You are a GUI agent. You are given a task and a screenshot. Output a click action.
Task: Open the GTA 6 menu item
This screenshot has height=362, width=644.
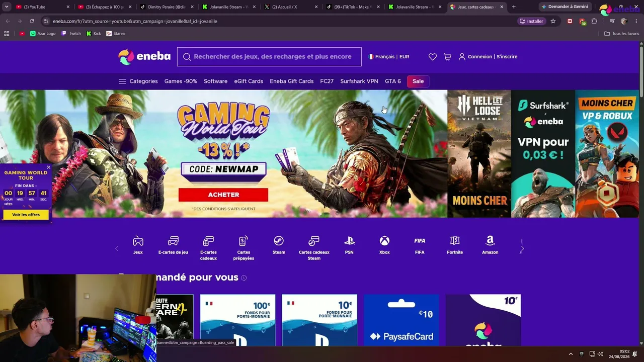tap(393, 81)
